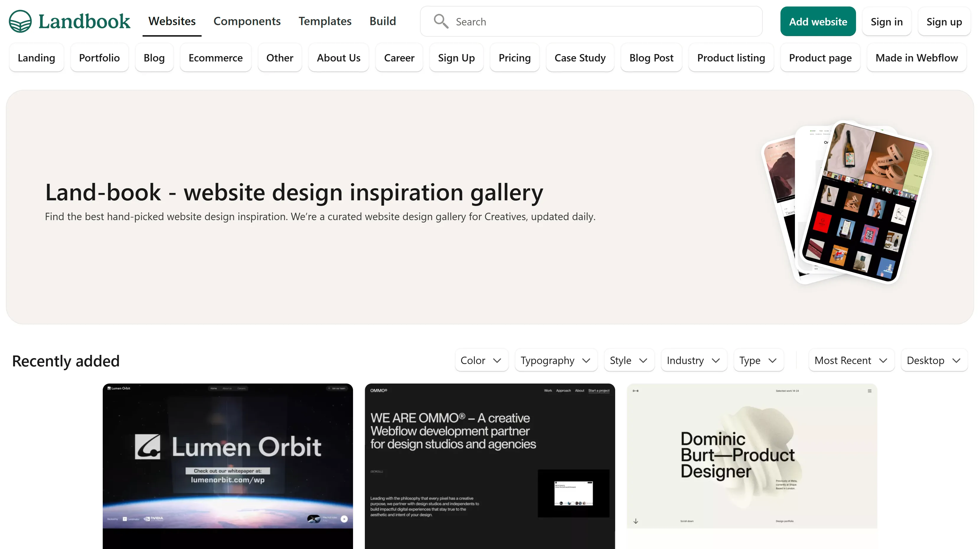The width and height of the screenshot is (980, 549).
Task: Open the Industry filter dropdown
Action: pos(693,360)
